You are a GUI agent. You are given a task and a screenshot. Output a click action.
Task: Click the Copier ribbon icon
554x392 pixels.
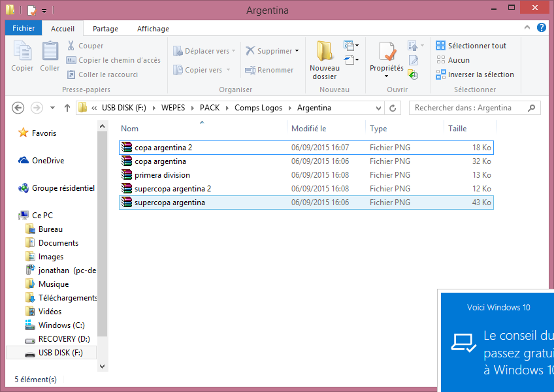[22, 56]
